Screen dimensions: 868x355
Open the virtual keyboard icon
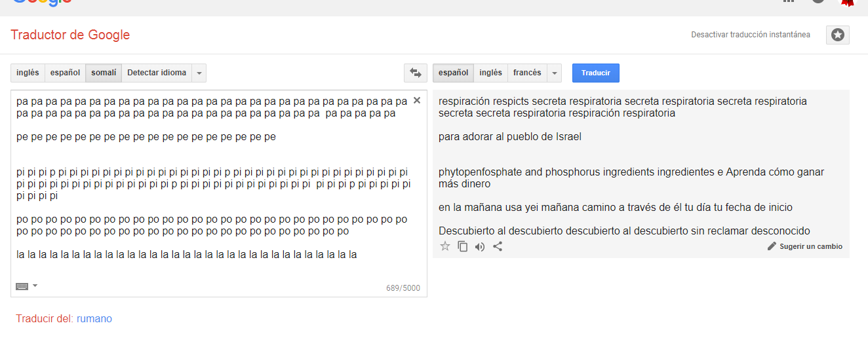(x=22, y=286)
